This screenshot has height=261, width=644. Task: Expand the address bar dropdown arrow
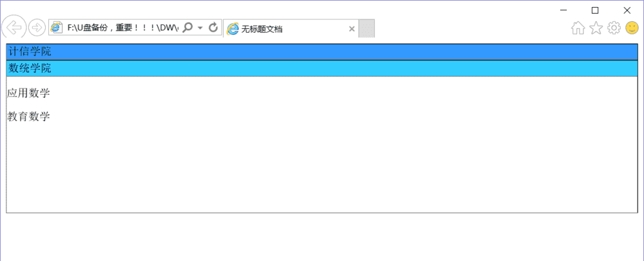click(x=200, y=28)
